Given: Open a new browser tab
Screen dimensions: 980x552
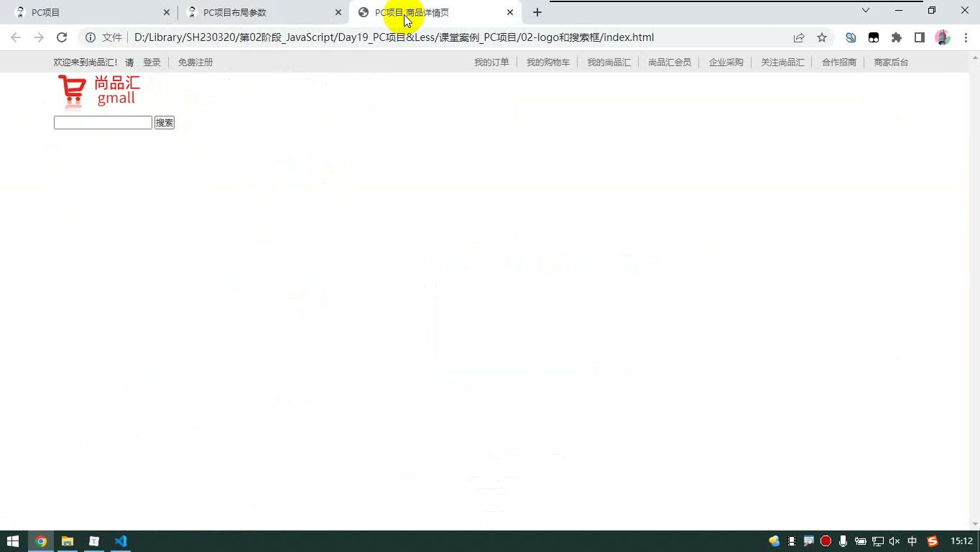Looking at the screenshot, I should coord(537,12).
